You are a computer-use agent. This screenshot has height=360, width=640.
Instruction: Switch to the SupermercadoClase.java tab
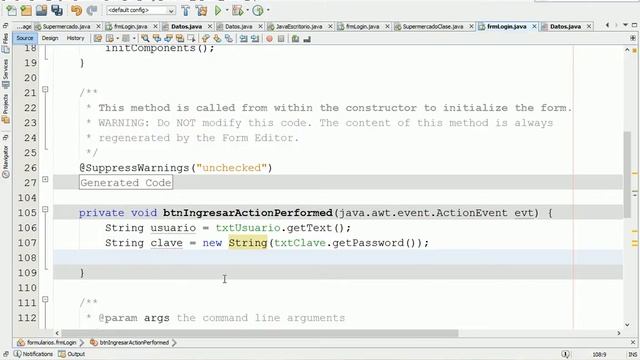coord(433,27)
